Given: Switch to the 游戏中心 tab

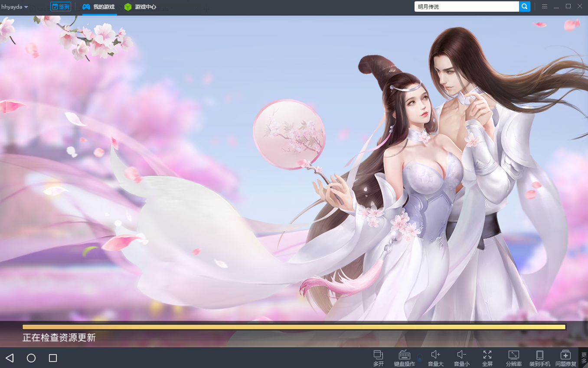Looking at the screenshot, I should pos(140,7).
